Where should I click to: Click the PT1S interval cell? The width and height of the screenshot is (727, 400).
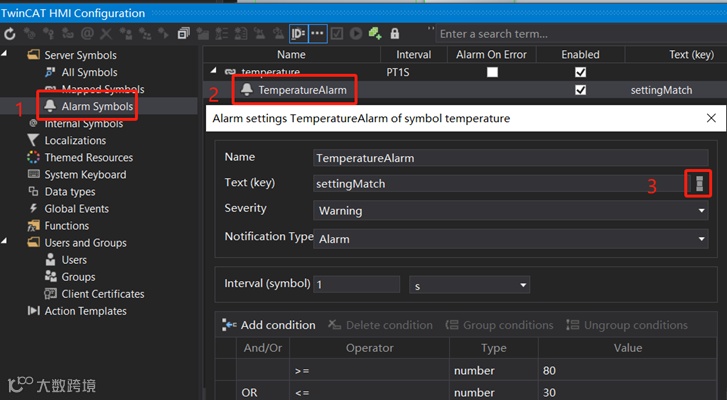[x=398, y=72]
